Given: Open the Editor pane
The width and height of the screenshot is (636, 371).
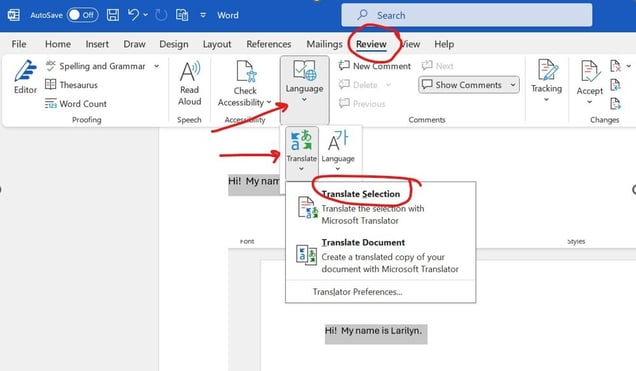Looking at the screenshot, I should tap(25, 77).
